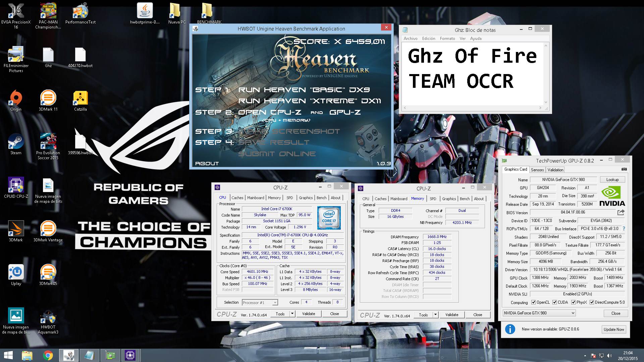Show hidden tray icons arrow
Screen dimensions: 644x362
[585, 356]
